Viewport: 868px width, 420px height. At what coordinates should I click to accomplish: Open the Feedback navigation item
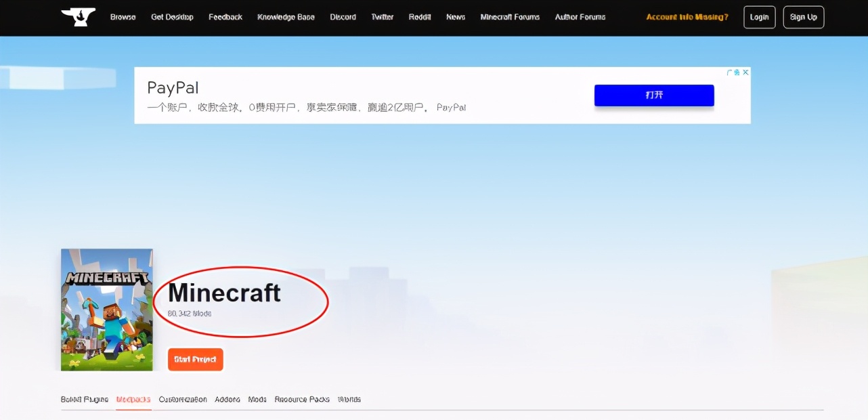click(x=225, y=17)
